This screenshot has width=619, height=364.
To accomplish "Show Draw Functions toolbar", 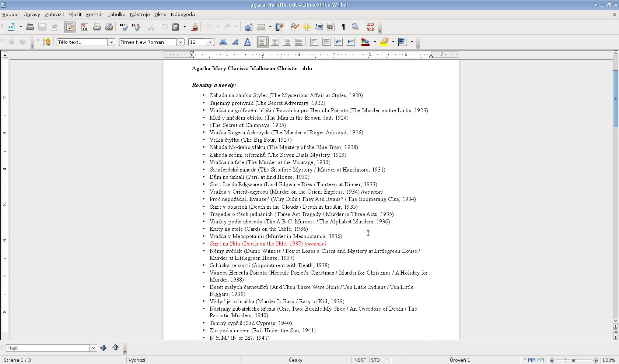I will click(x=280, y=27).
